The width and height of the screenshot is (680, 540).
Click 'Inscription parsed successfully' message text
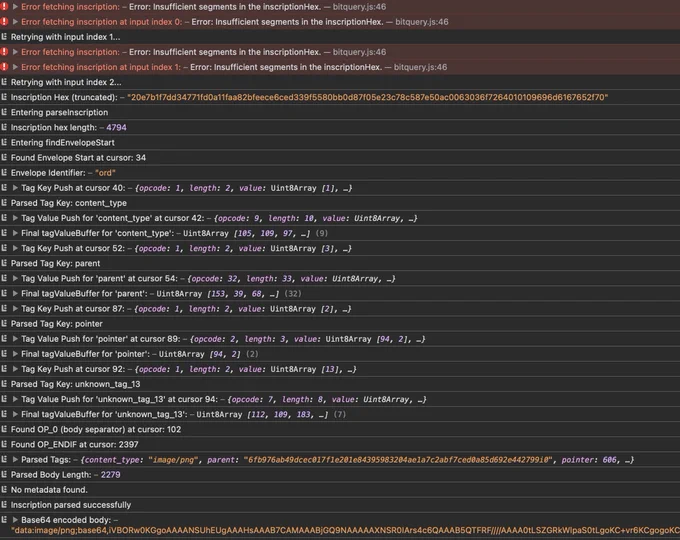[x=71, y=505]
